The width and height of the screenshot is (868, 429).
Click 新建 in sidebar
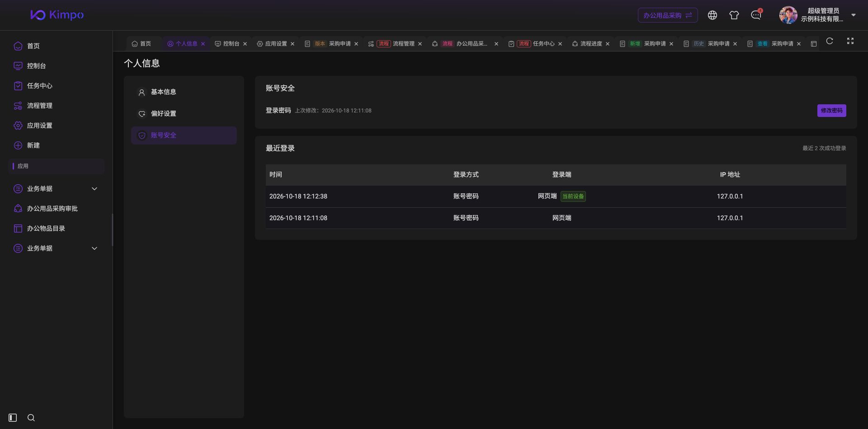(33, 145)
